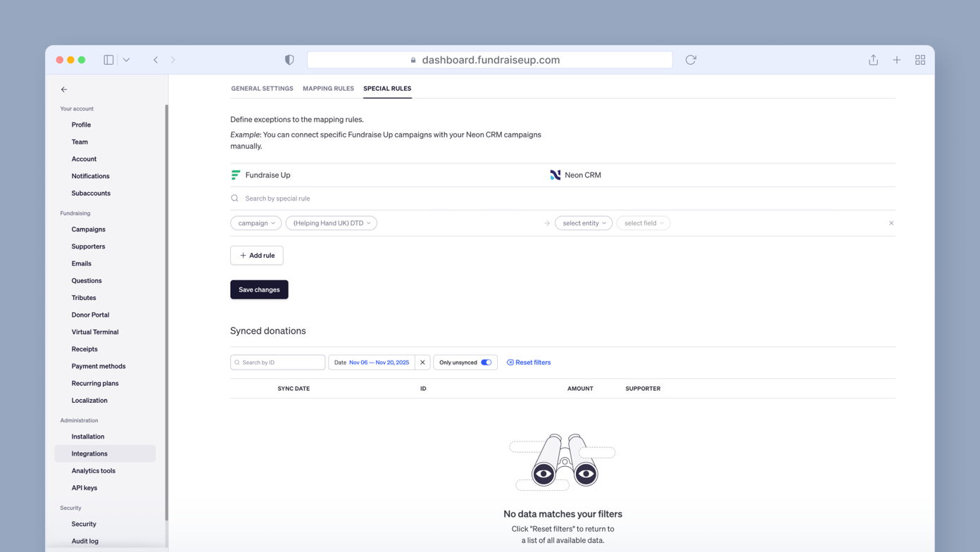Viewport: 980px width, 552px height.
Task: Click the Neon CRM logo icon
Action: [x=555, y=175]
